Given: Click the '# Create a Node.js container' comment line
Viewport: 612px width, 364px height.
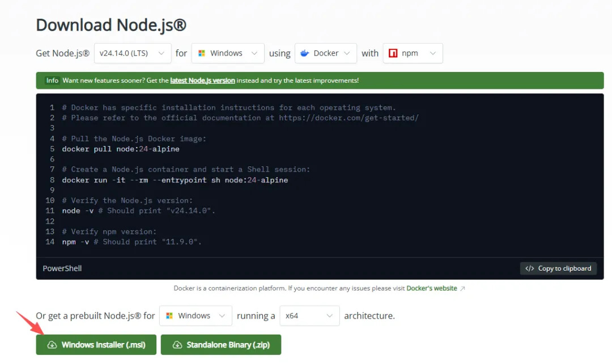Looking at the screenshot, I should 186,169.
